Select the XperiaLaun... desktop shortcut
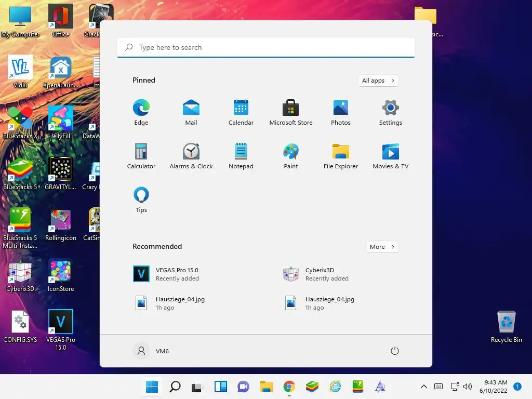Viewport: 532px width, 399px height. (61, 72)
